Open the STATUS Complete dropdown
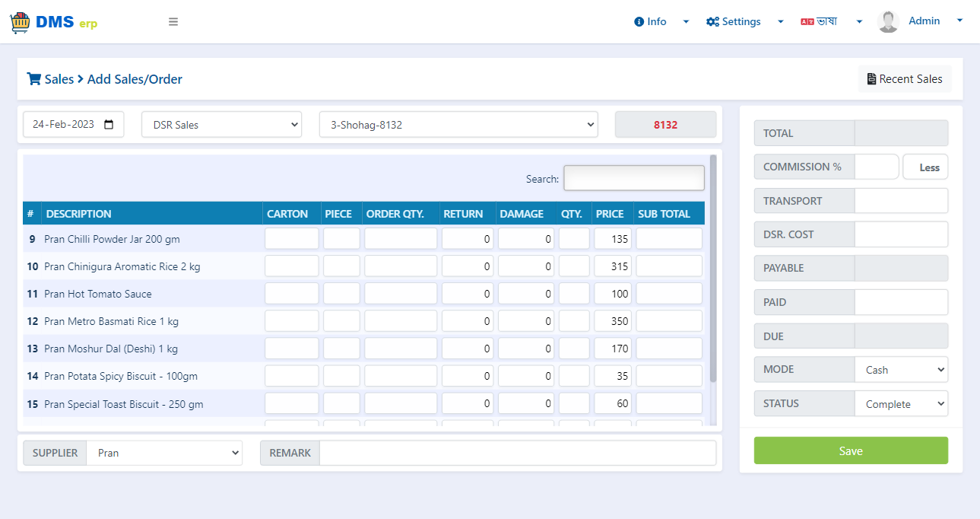The image size is (980, 519). click(902, 403)
